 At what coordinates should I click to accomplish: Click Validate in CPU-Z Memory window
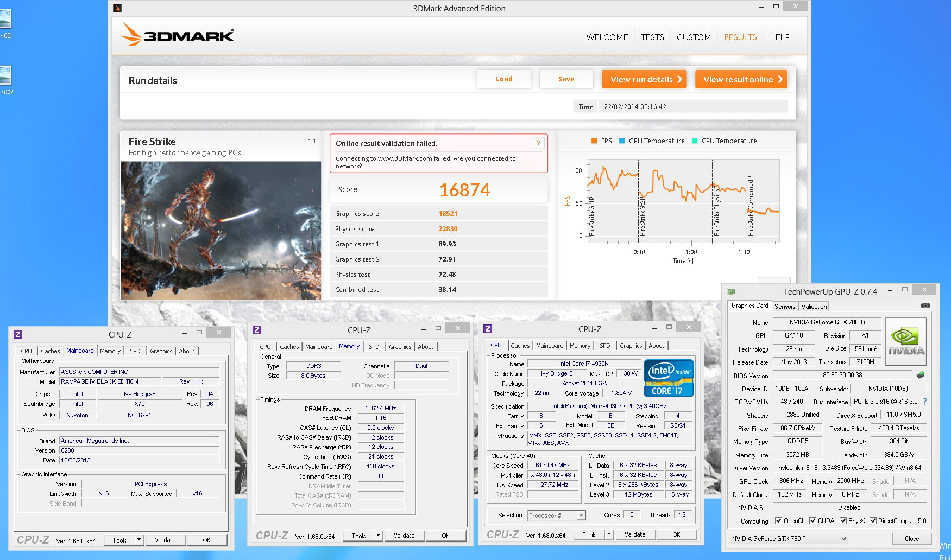click(404, 536)
